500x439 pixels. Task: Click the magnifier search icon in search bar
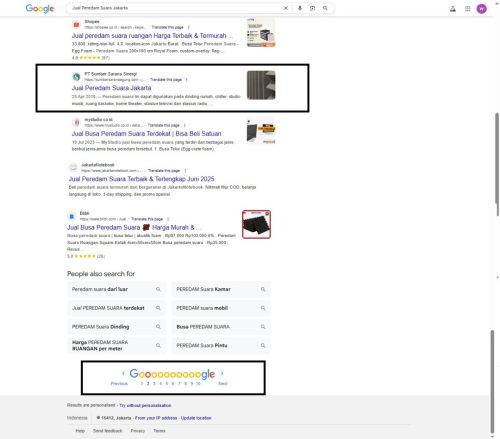coord(325,8)
